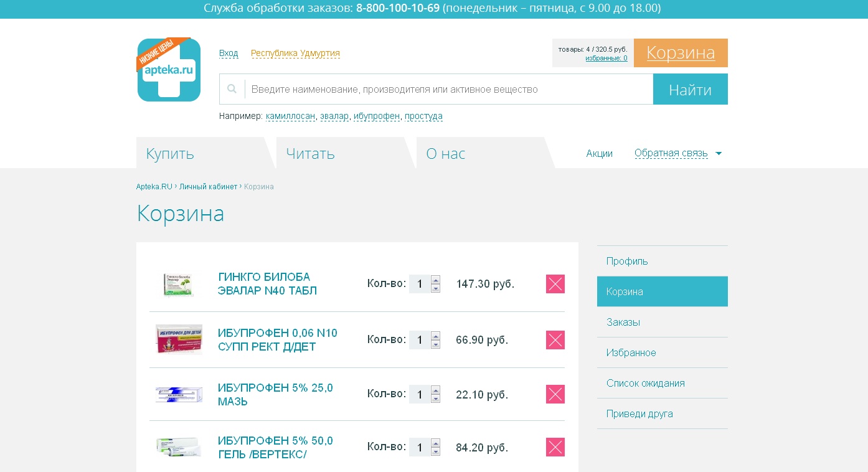This screenshot has height=472, width=868.
Task: Remove Ибупрофен 0,06 N10 супп from cart
Action: (x=555, y=340)
